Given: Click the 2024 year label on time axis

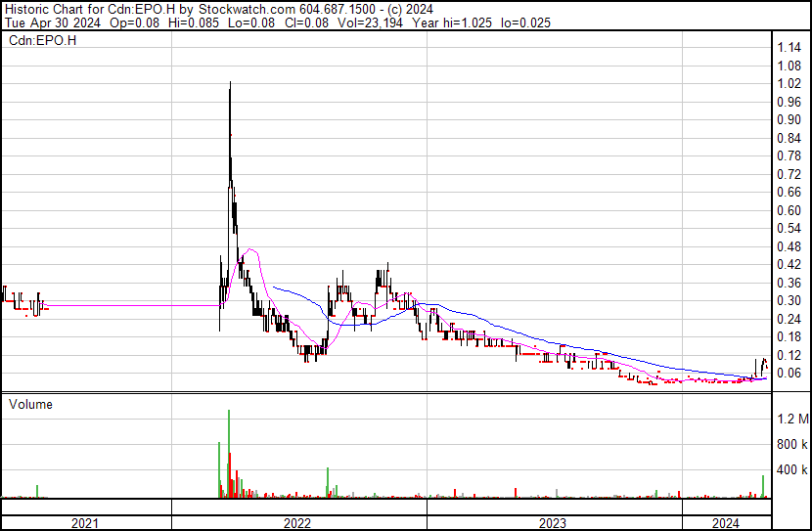Looking at the screenshot, I should (726, 523).
